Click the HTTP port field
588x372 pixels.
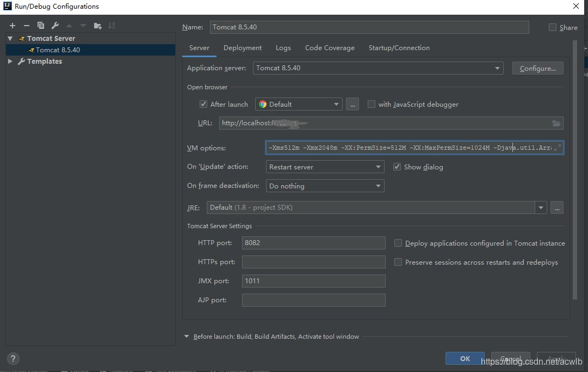[313, 243]
